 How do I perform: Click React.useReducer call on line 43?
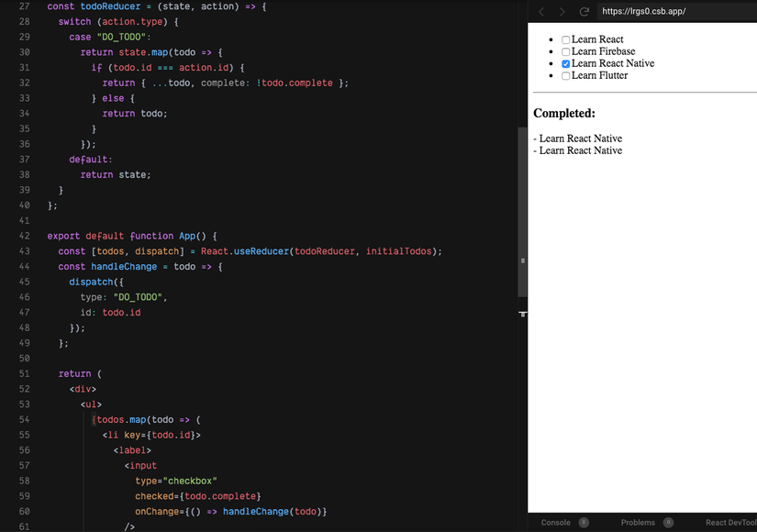pyautogui.click(x=245, y=251)
